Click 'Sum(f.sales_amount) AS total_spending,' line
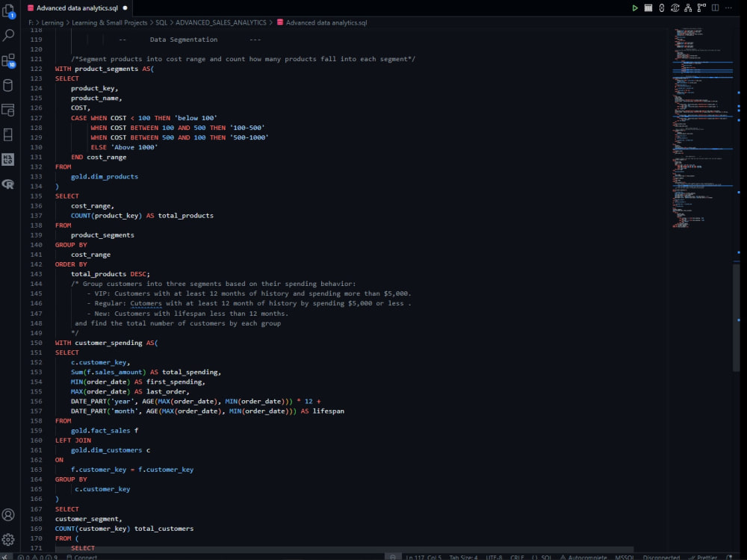This screenshot has width=747, height=560. tap(146, 373)
